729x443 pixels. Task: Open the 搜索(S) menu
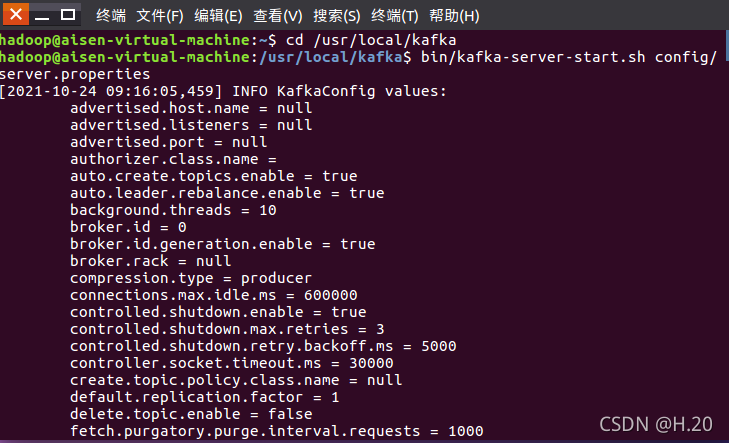[337, 16]
